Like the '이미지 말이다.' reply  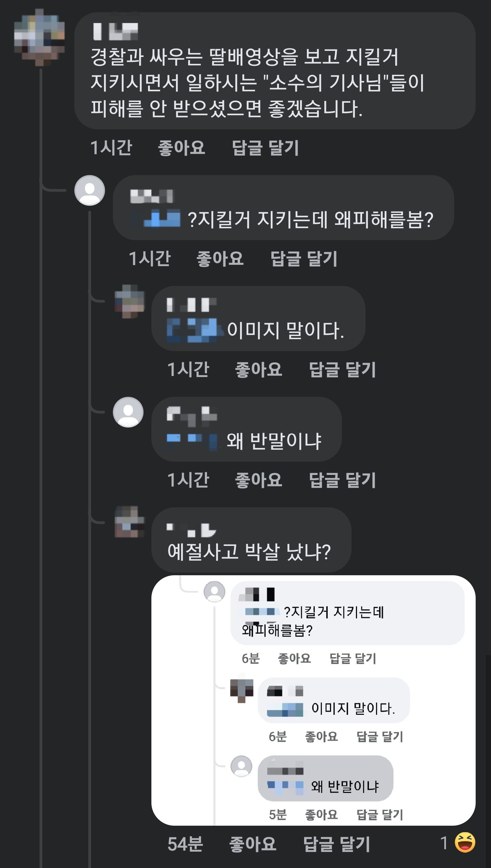pyautogui.click(x=258, y=369)
